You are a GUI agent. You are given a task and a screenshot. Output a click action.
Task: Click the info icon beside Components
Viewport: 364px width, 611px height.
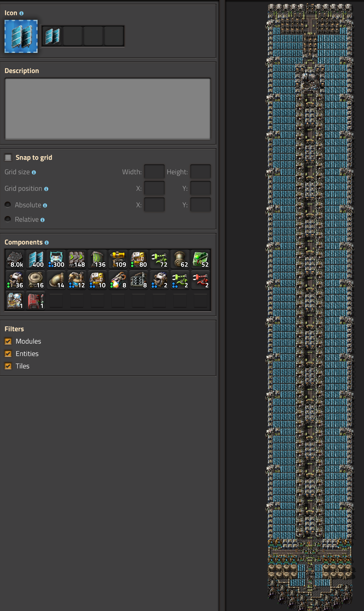pyautogui.click(x=47, y=242)
